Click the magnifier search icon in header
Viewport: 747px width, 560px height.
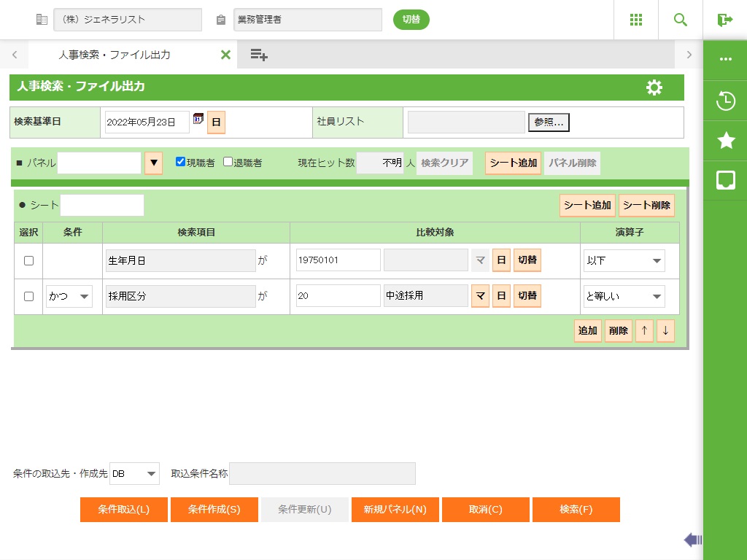pyautogui.click(x=681, y=20)
